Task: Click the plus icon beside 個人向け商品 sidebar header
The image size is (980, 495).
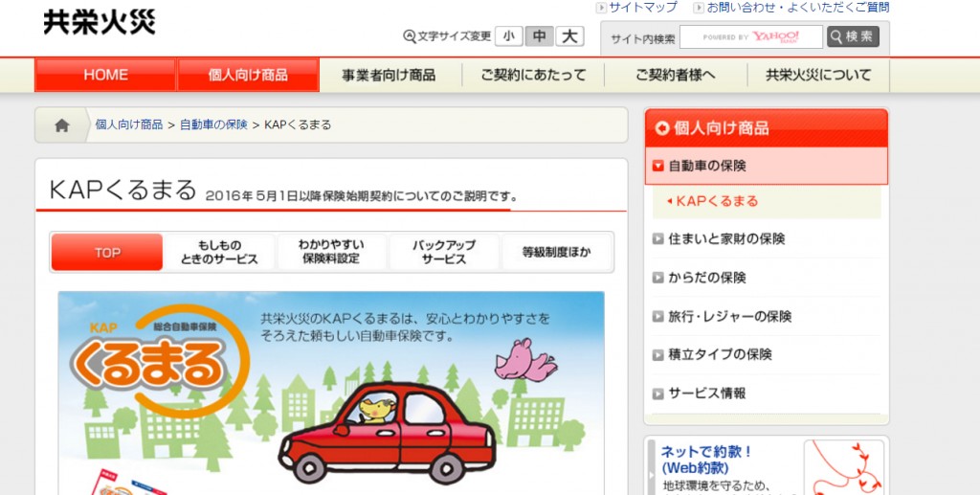Action: click(662, 128)
